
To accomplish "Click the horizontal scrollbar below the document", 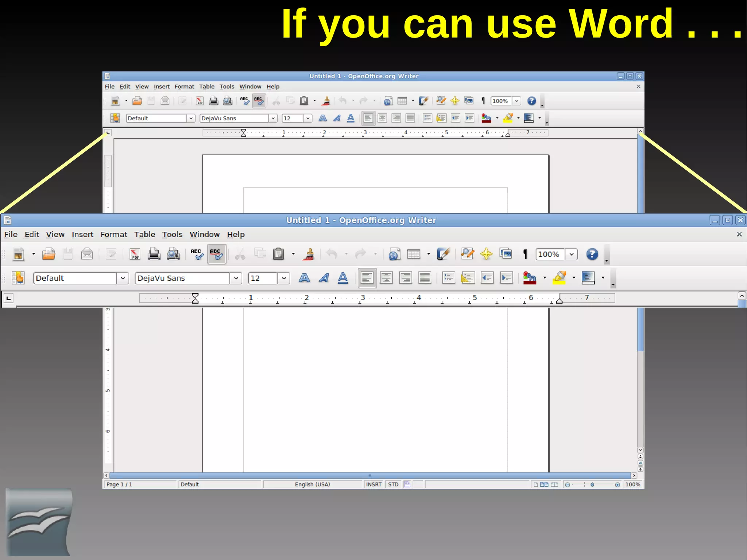I will [x=369, y=475].
